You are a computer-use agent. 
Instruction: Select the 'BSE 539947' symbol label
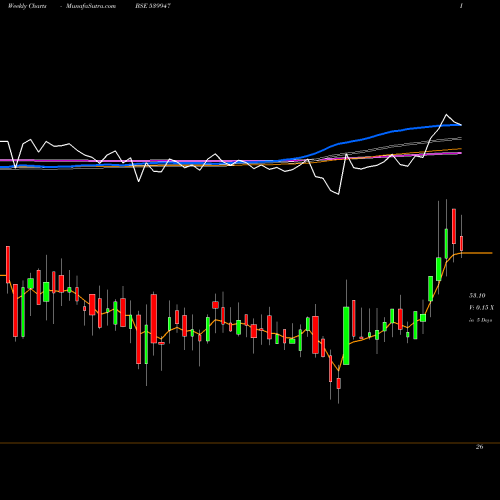[x=153, y=6]
